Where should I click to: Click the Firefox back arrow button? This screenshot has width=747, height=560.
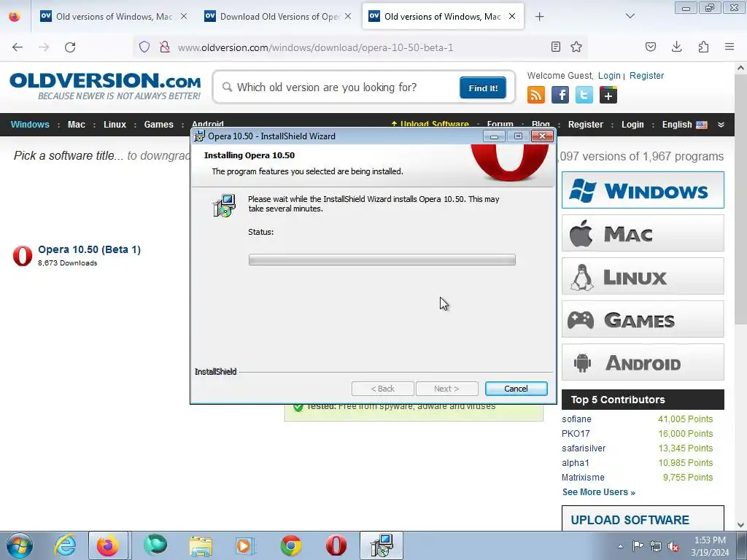[18, 47]
